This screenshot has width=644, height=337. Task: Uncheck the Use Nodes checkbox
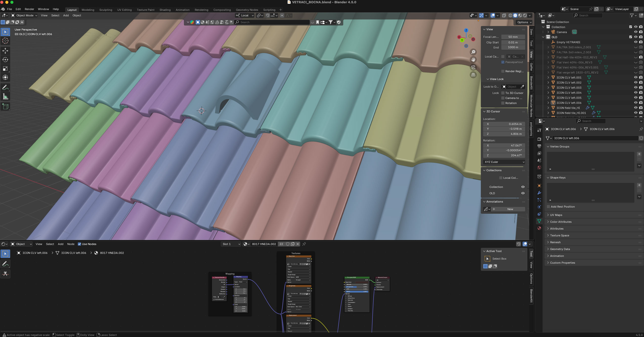click(79, 244)
